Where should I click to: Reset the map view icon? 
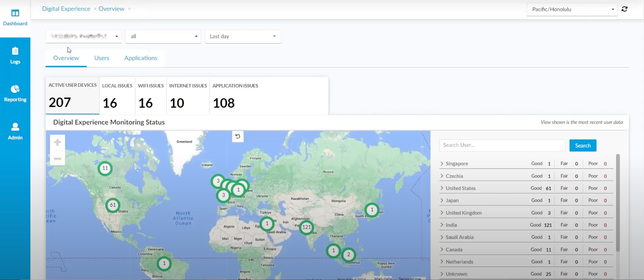pos(238,137)
